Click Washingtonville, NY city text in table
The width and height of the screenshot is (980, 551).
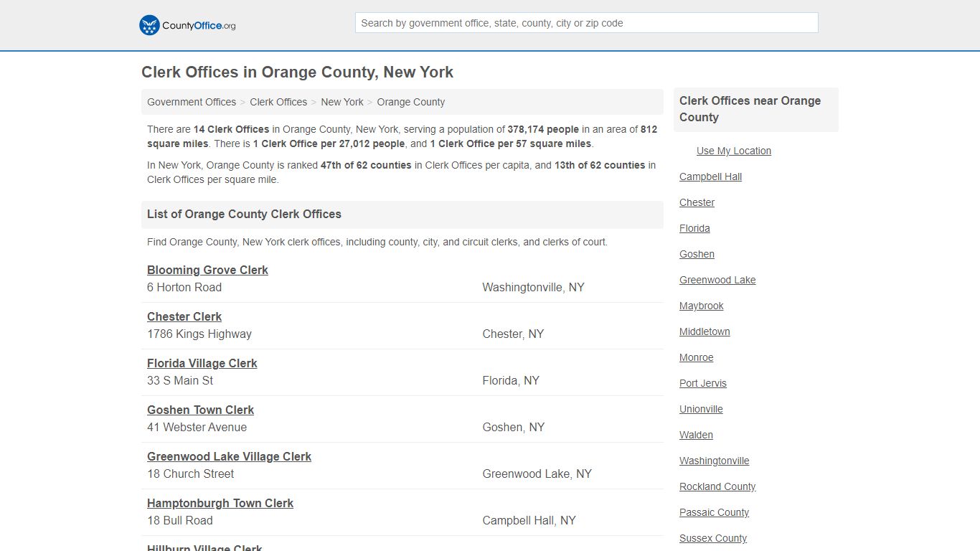(533, 287)
